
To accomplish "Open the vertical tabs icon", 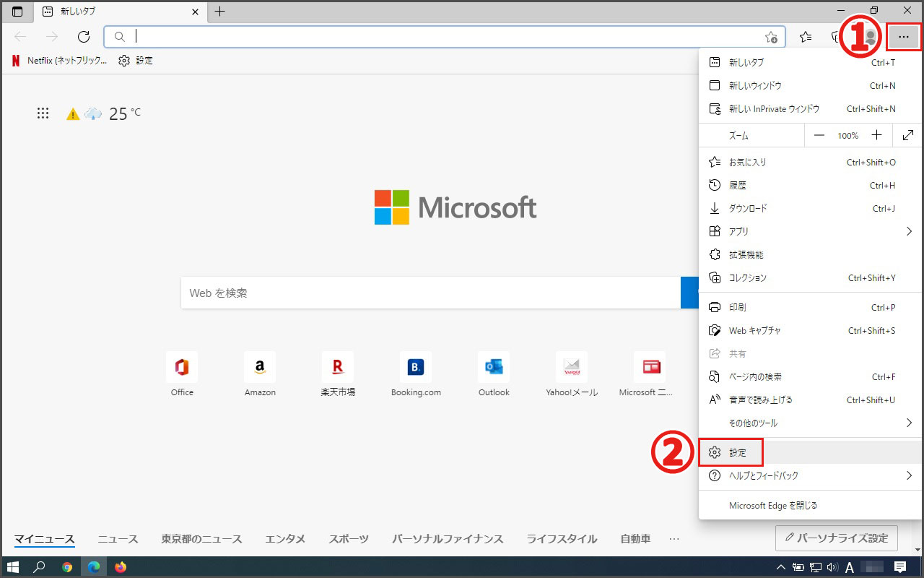I will pyautogui.click(x=17, y=12).
